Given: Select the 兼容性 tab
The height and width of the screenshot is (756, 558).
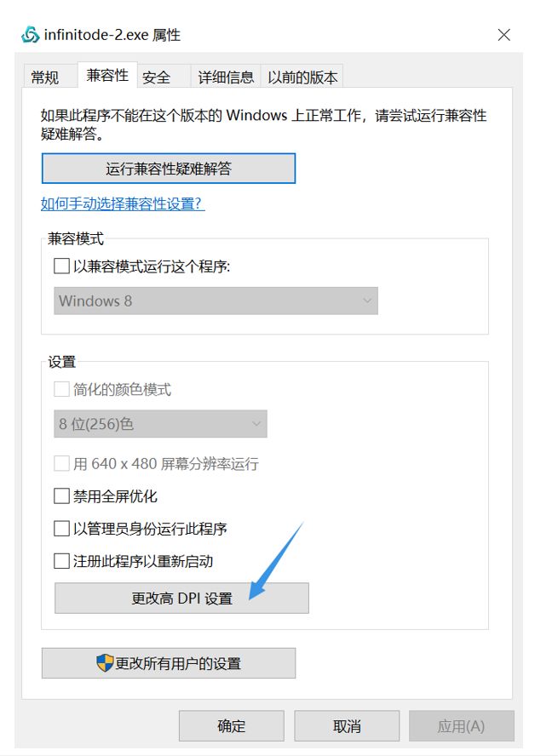Looking at the screenshot, I should (x=107, y=76).
